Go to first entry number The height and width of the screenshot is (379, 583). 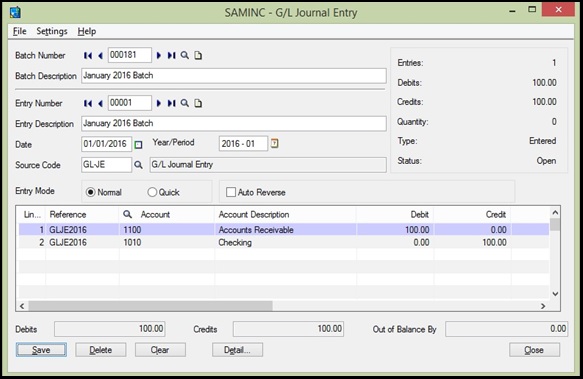tap(88, 103)
